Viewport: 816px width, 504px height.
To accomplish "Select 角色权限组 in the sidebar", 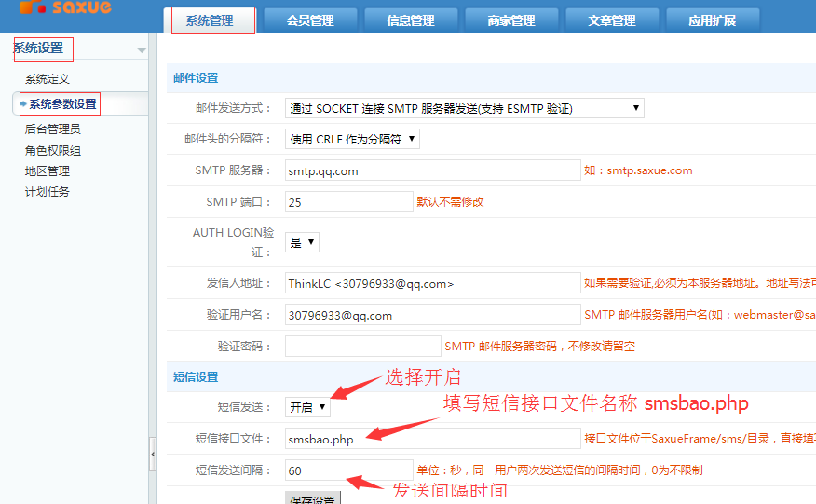I will pyautogui.click(x=53, y=150).
